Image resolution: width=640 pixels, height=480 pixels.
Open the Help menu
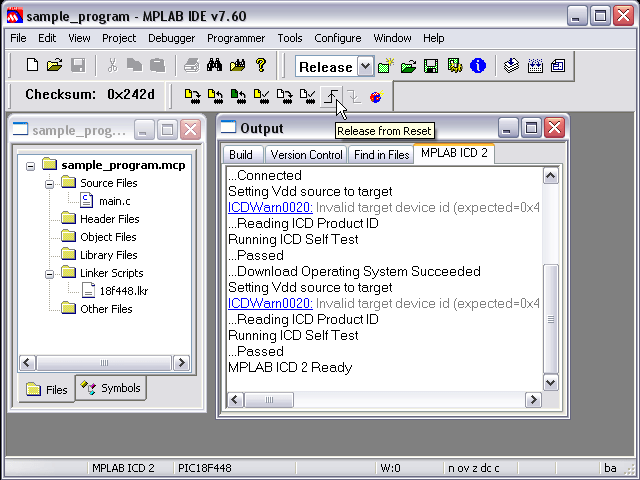pos(433,38)
